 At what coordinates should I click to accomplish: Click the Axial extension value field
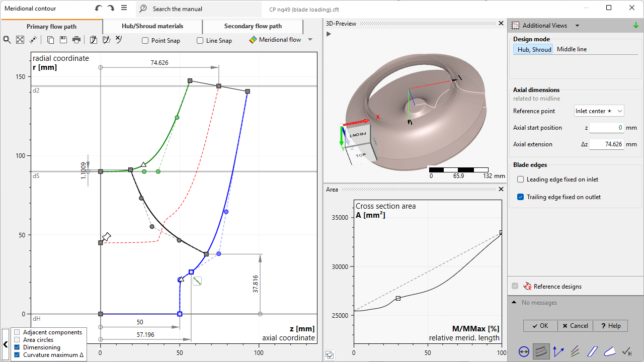[606, 144]
